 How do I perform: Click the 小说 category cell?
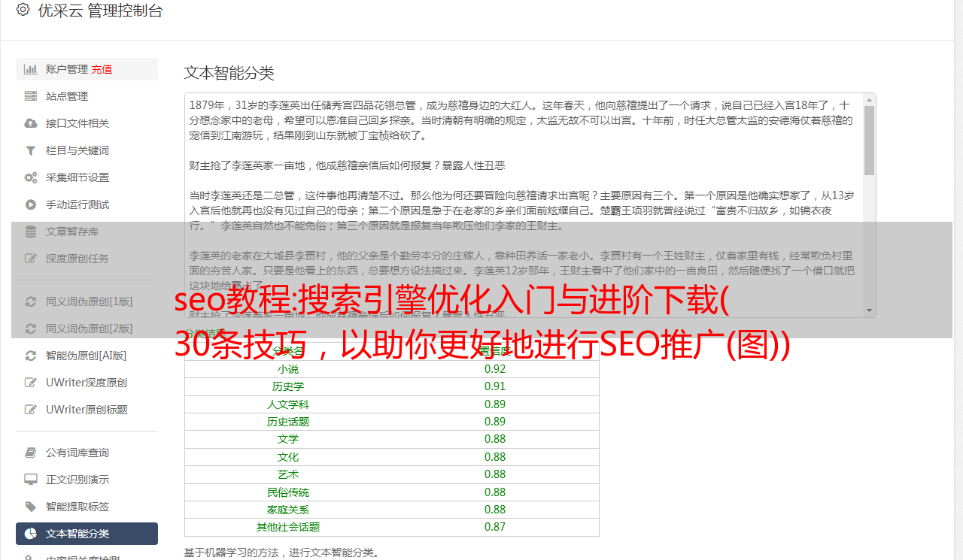(288, 369)
